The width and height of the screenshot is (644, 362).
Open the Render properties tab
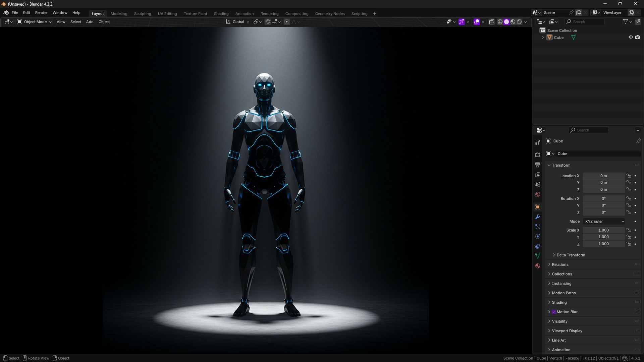pos(538,155)
